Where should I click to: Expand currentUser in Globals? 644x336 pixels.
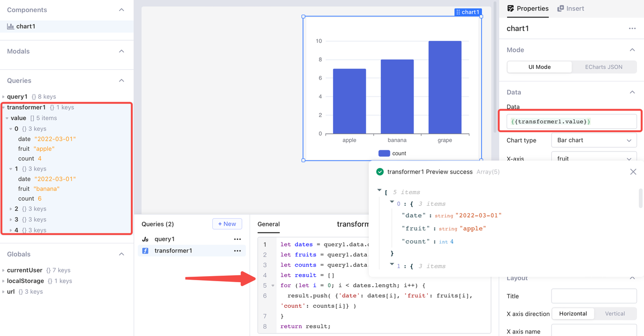tap(4, 271)
